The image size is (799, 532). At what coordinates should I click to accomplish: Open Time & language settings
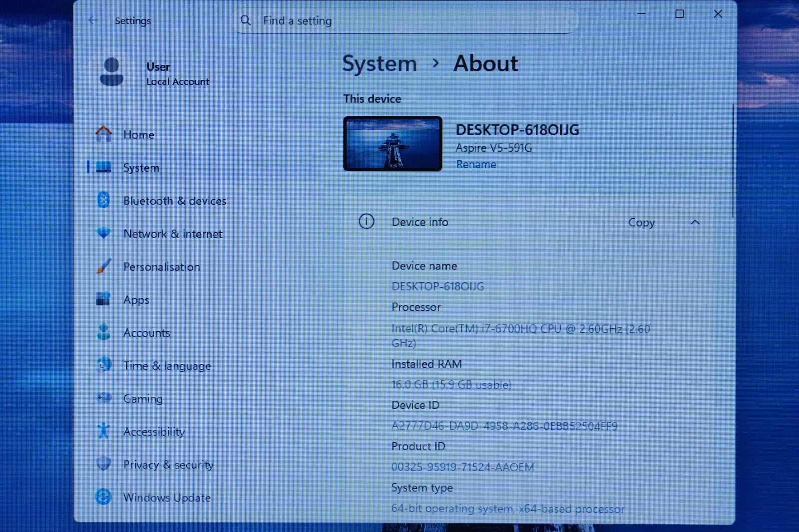click(167, 365)
